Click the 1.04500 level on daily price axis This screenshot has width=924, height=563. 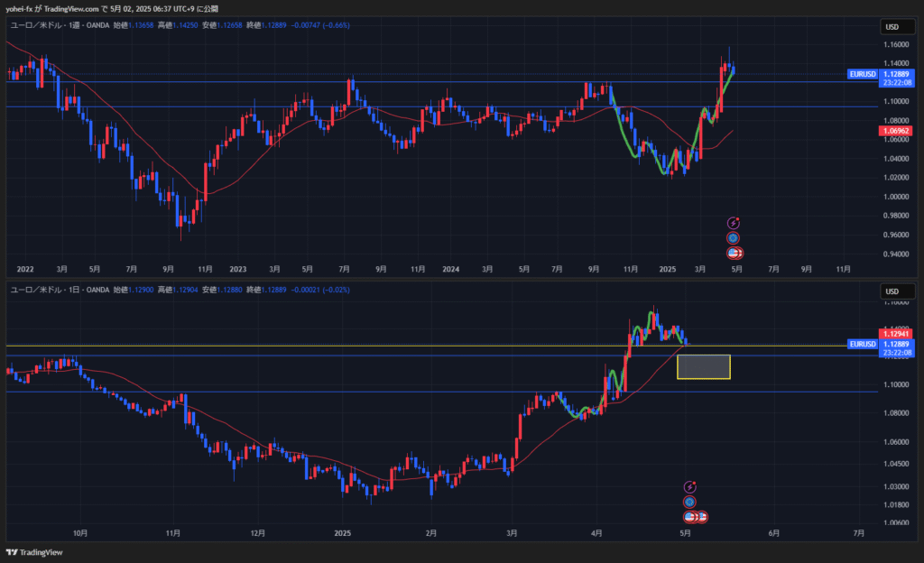point(896,464)
